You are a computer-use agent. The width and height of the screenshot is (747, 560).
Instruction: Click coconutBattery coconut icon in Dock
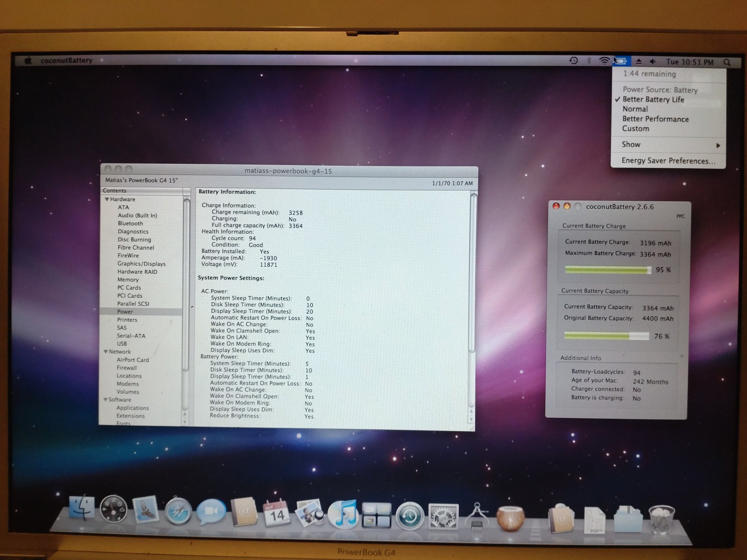tap(510, 518)
